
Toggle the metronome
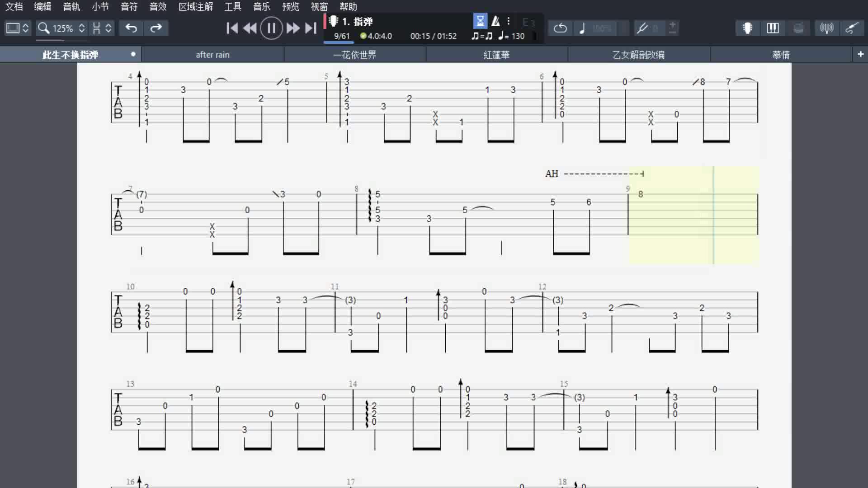[x=495, y=21]
